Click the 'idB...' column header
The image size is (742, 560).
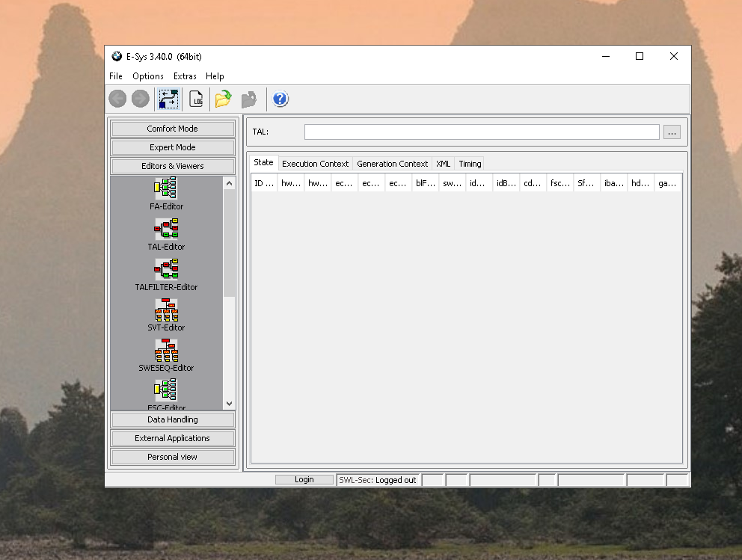coord(506,183)
